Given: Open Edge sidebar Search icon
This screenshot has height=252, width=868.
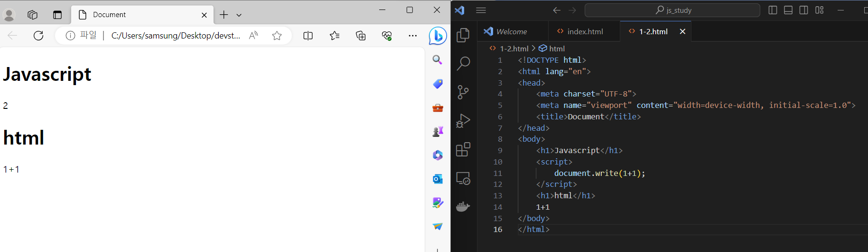Looking at the screenshot, I should pyautogui.click(x=438, y=60).
